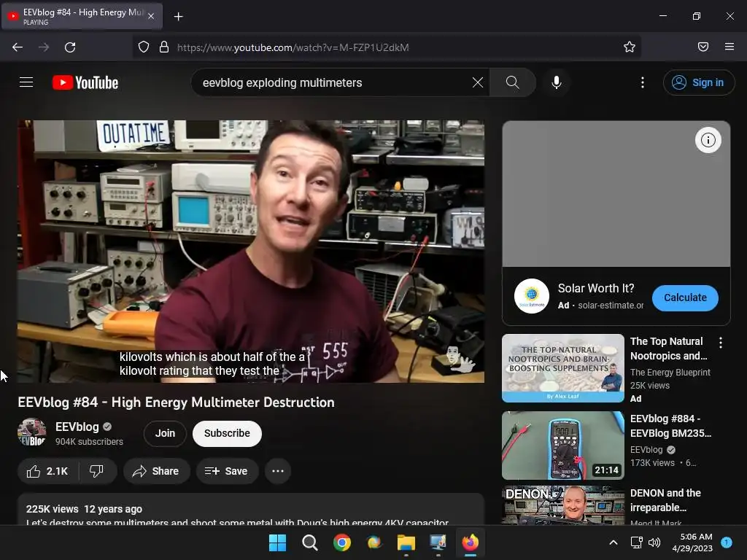Screen dimensions: 747x560
Task: Open EEVblog #884 BM235 video thumbnail
Action: tap(563, 446)
